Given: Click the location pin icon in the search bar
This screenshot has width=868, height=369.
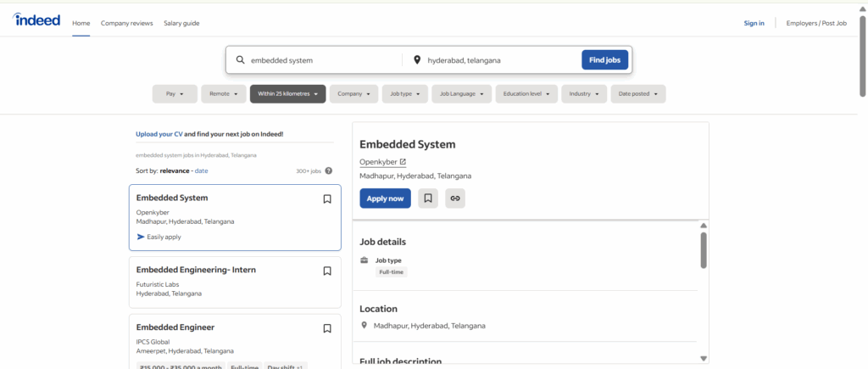Looking at the screenshot, I should click(x=416, y=60).
